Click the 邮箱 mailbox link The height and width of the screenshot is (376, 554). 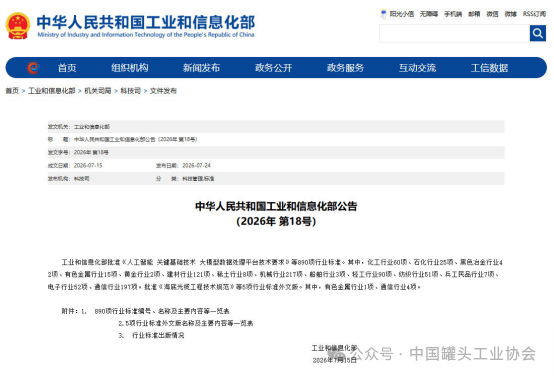point(474,14)
